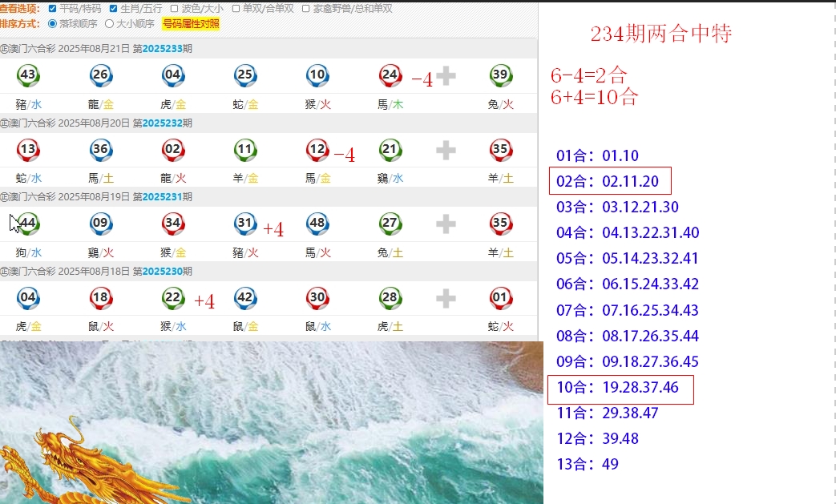The width and height of the screenshot is (836, 504).
Task: Click the row 03合: 03.12.21.30
Action: [617, 207]
